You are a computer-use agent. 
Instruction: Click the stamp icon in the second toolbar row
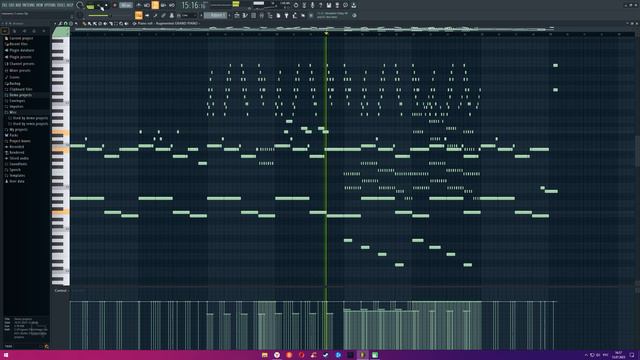click(172, 16)
